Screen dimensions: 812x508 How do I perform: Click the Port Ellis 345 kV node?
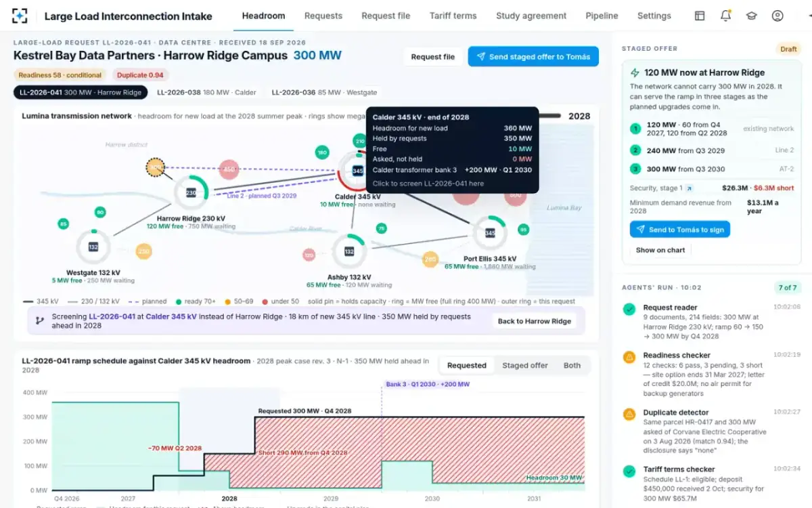(x=490, y=233)
